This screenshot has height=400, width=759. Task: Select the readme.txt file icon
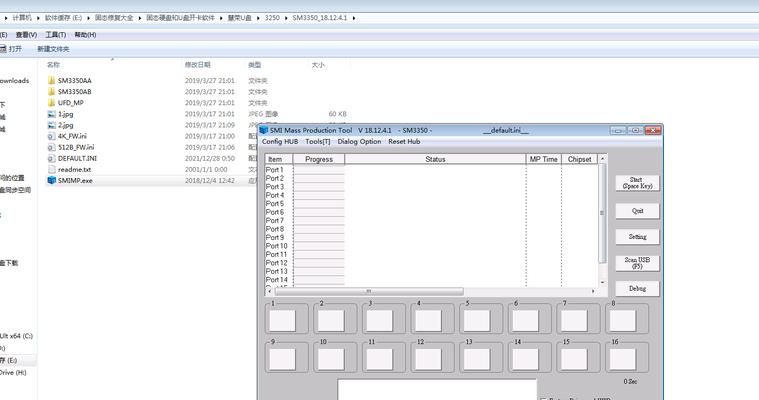52,169
